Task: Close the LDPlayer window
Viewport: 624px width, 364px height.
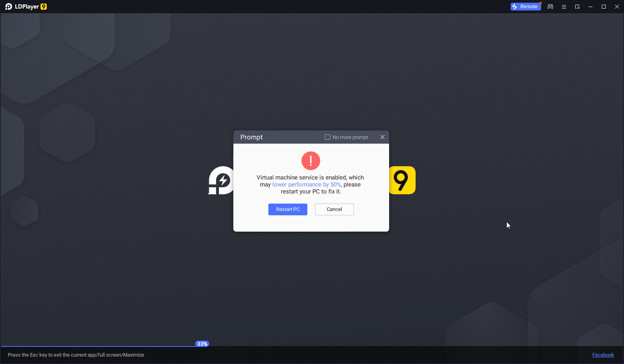Action: tap(617, 7)
